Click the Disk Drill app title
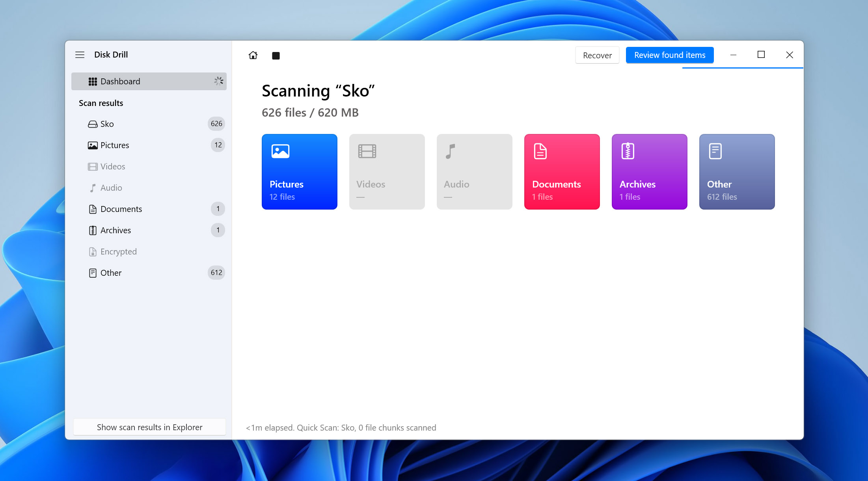Screen dimensions: 868x481 [111, 55]
